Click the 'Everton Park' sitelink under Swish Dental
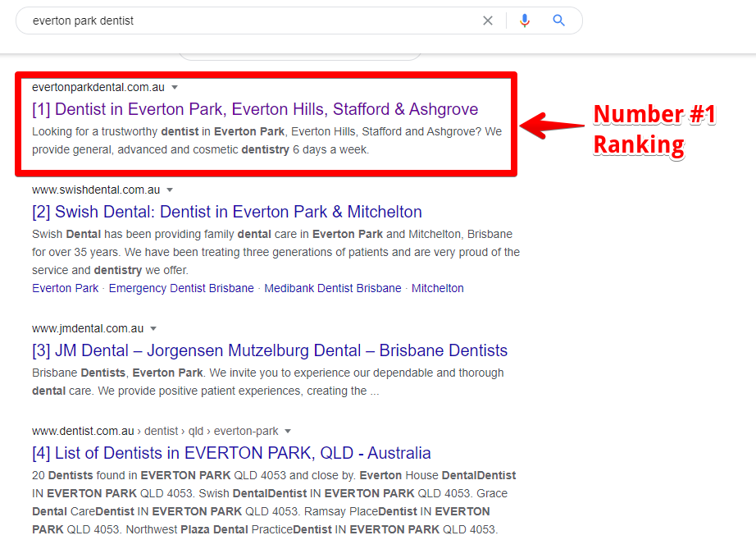This screenshot has height=549, width=756. 65,288
